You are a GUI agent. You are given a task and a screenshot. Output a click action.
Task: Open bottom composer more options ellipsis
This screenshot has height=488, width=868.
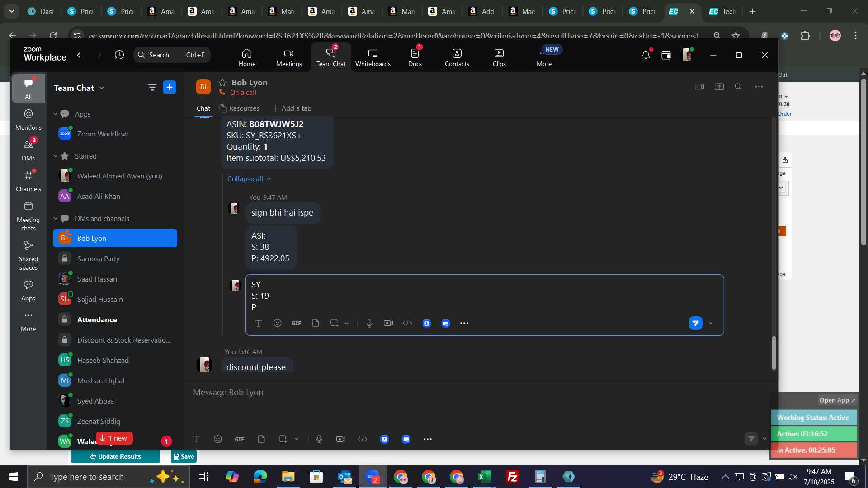pyautogui.click(x=427, y=439)
